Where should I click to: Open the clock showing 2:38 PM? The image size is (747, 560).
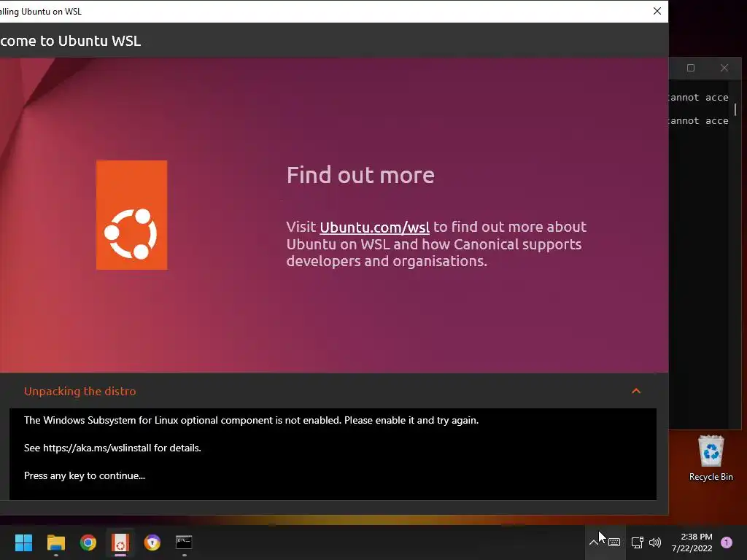(692, 542)
